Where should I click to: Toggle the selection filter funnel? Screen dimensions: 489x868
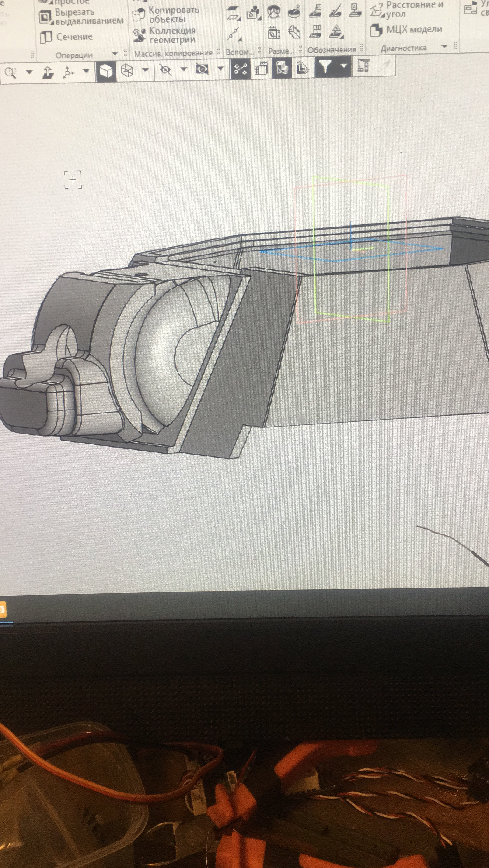click(x=325, y=66)
